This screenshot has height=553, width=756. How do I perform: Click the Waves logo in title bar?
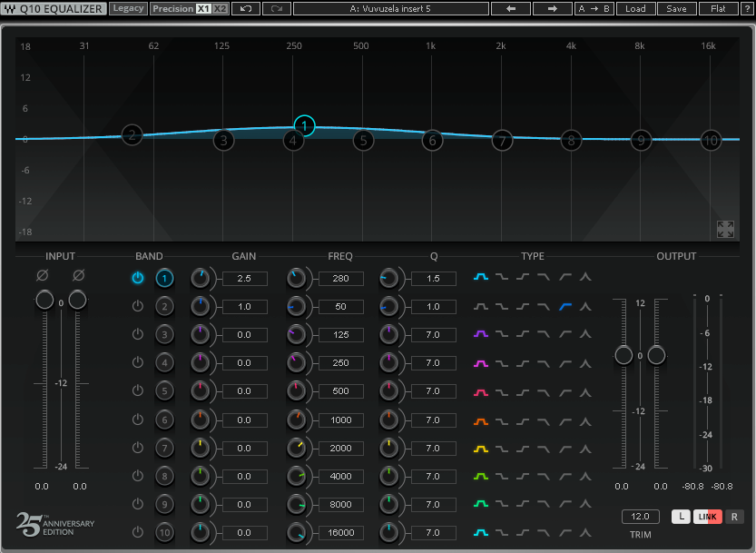tap(10, 9)
